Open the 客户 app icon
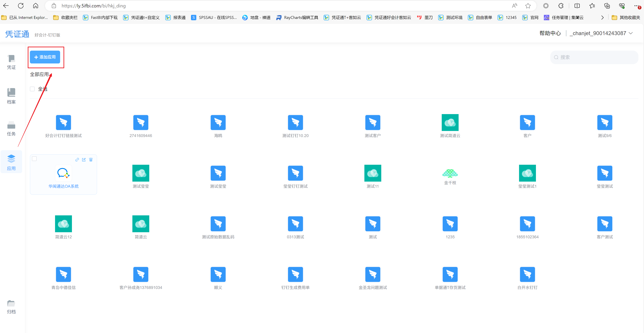The image size is (644, 333). click(x=527, y=122)
